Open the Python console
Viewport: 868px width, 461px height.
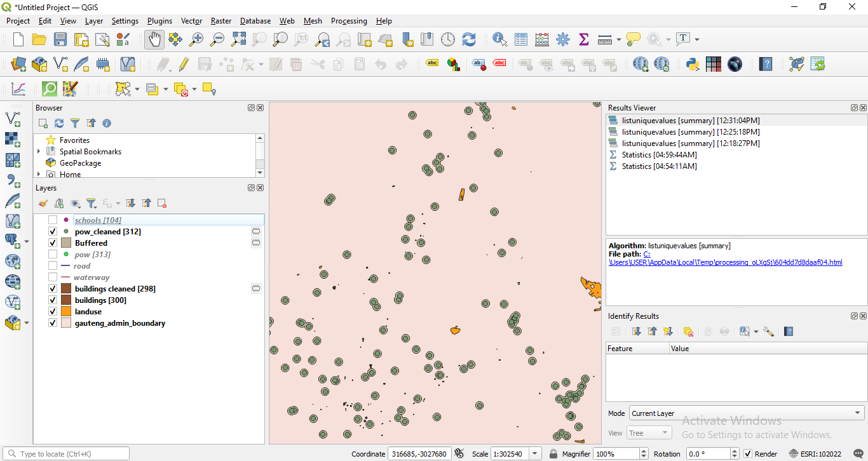point(693,64)
